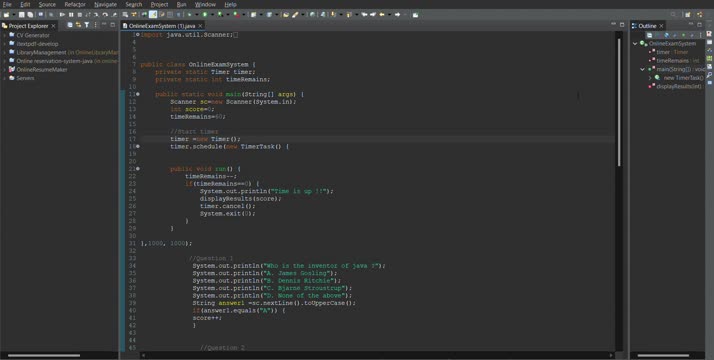
Task: Click the magnifier icon in right trim bar
Action: tap(709, 75)
